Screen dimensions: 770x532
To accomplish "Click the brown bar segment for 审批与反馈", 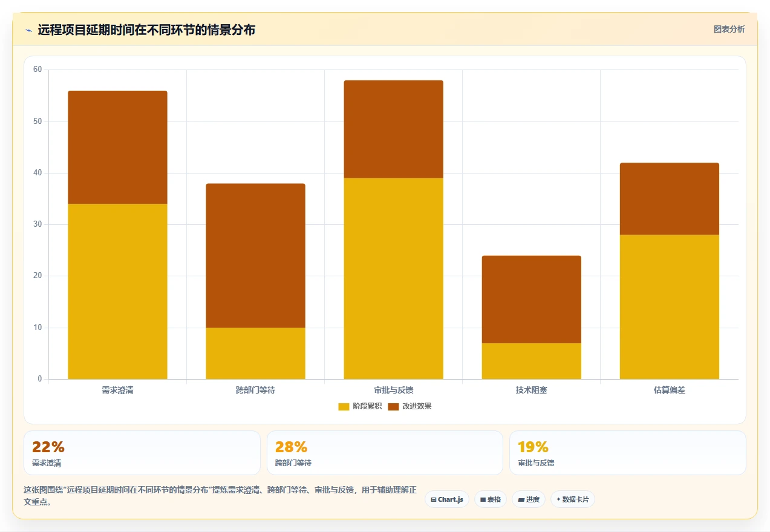I will (393, 129).
